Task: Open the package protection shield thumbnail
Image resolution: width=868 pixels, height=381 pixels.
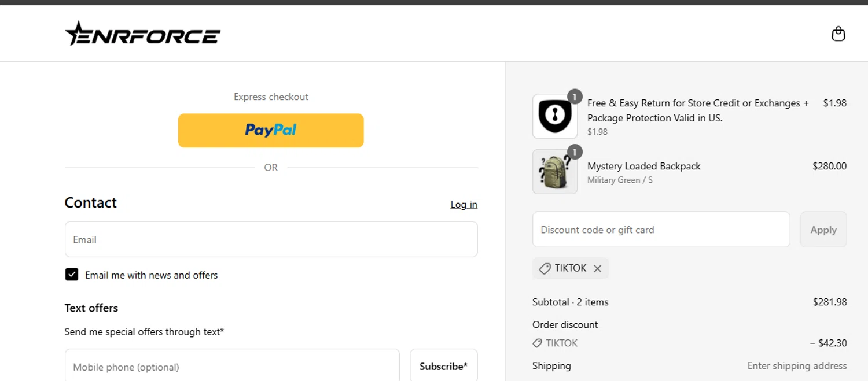Action: pyautogui.click(x=555, y=116)
